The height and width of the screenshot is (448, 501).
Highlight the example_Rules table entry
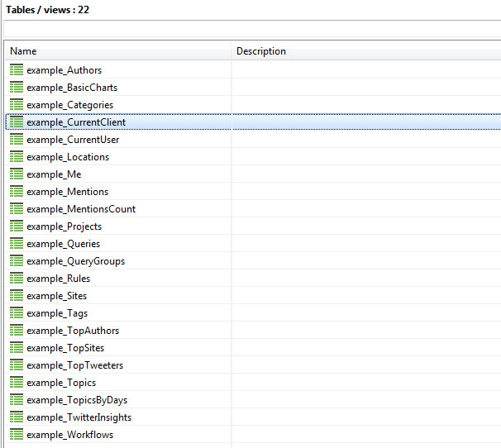pos(58,279)
